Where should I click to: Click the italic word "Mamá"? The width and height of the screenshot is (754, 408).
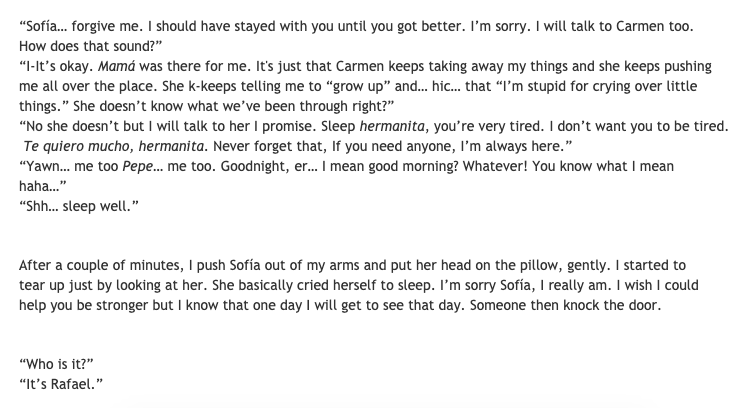tap(116, 66)
